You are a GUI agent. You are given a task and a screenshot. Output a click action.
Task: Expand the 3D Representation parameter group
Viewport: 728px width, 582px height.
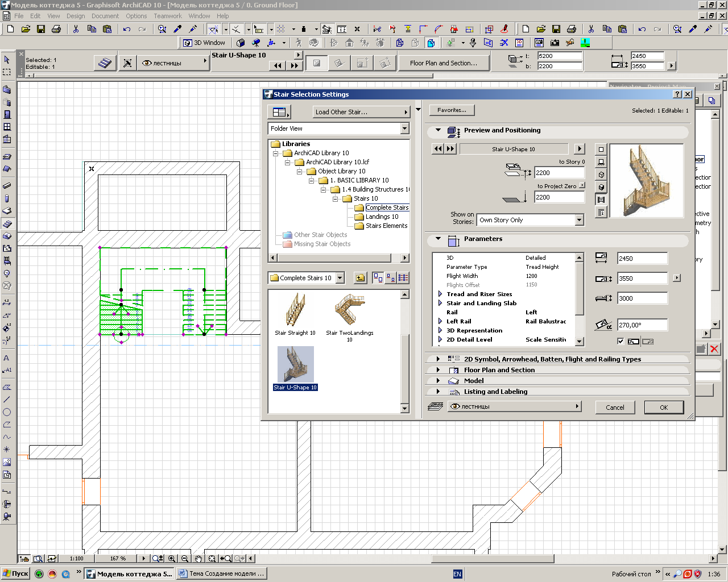coord(440,330)
